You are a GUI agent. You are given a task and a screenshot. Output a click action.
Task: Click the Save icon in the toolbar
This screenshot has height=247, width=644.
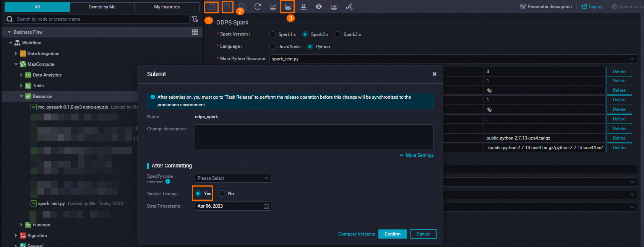211,7
